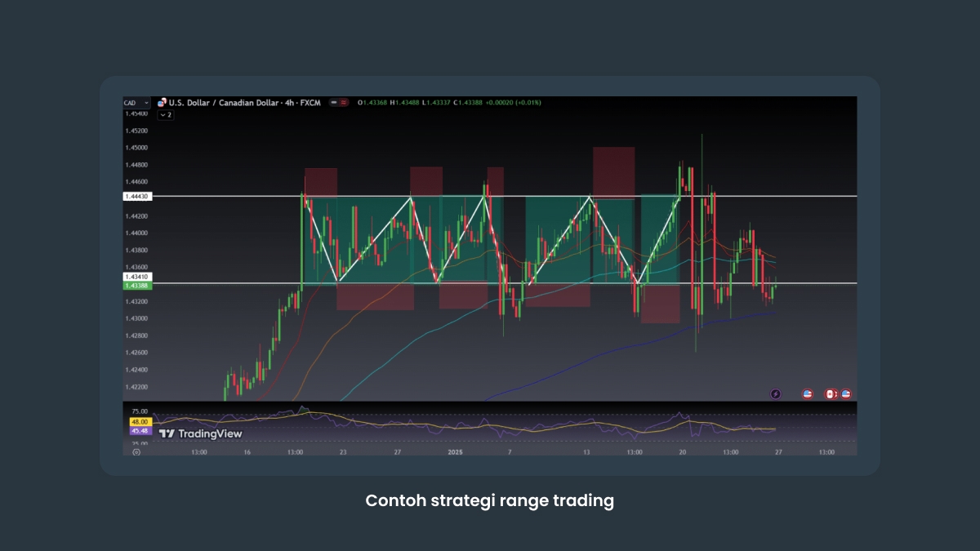
Task: Click the circular icon at the bottom-left axis corner
Action: [135, 451]
